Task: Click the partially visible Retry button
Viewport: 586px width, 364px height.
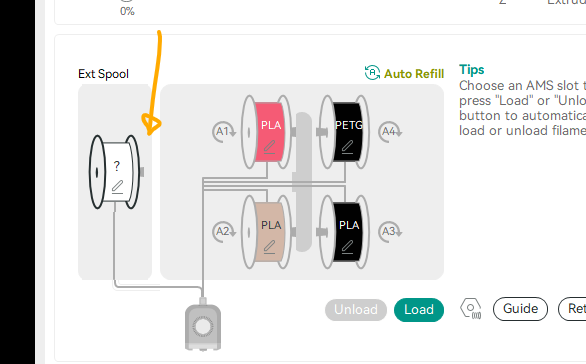Action: (x=572, y=309)
